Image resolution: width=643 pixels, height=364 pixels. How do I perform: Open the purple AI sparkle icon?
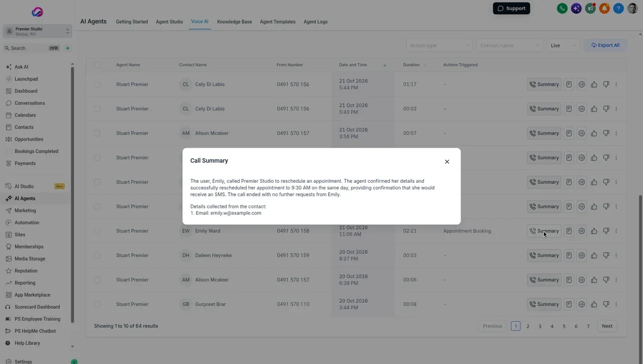pyautogui.click(x=576, y=9)
